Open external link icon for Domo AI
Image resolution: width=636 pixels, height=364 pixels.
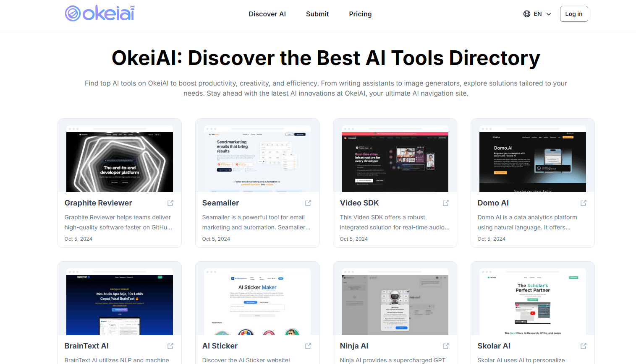click(x=584, y=203)
